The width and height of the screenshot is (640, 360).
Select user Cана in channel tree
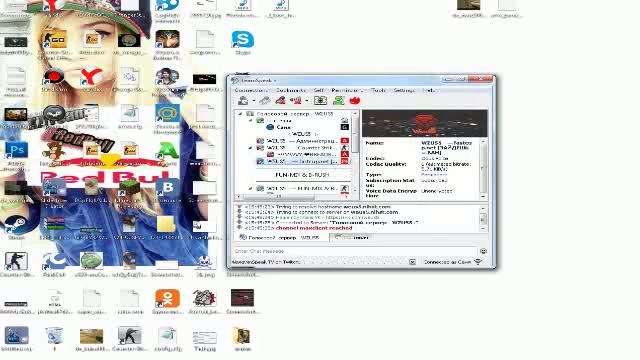[x=283, y=127]
